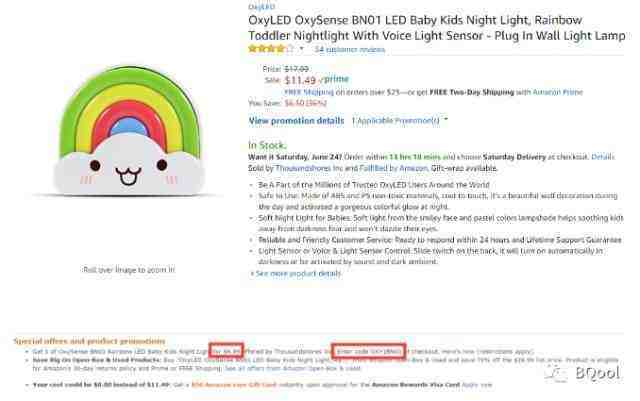Screen dimensions: 640x401
Task: Click Apply now for Rewards Visa Card
Action: point(477,385)
